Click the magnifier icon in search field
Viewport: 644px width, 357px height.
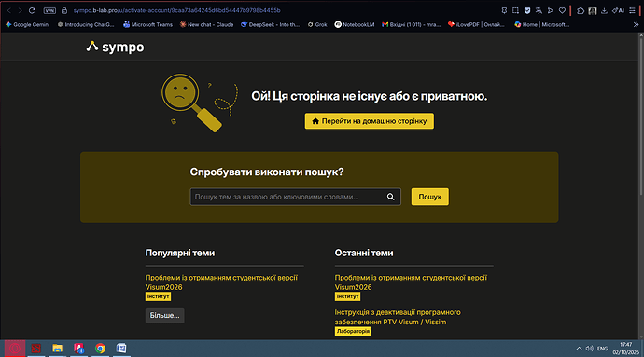coord(390,197)
